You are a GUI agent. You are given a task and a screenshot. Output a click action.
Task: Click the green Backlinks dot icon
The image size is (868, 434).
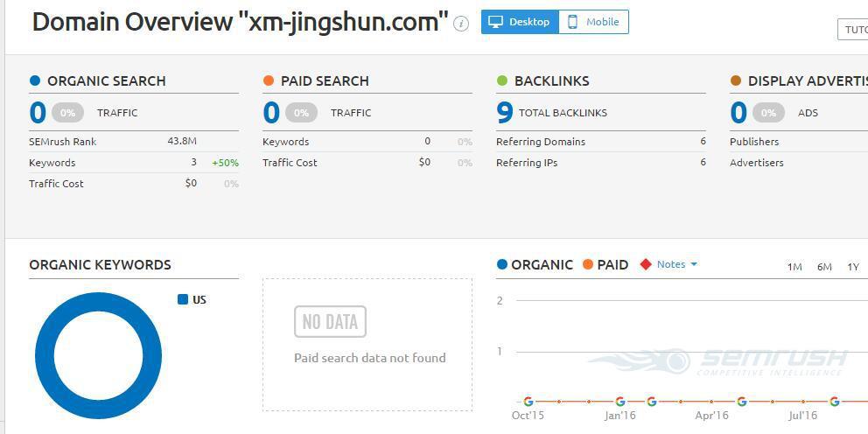tap(502, 80)
